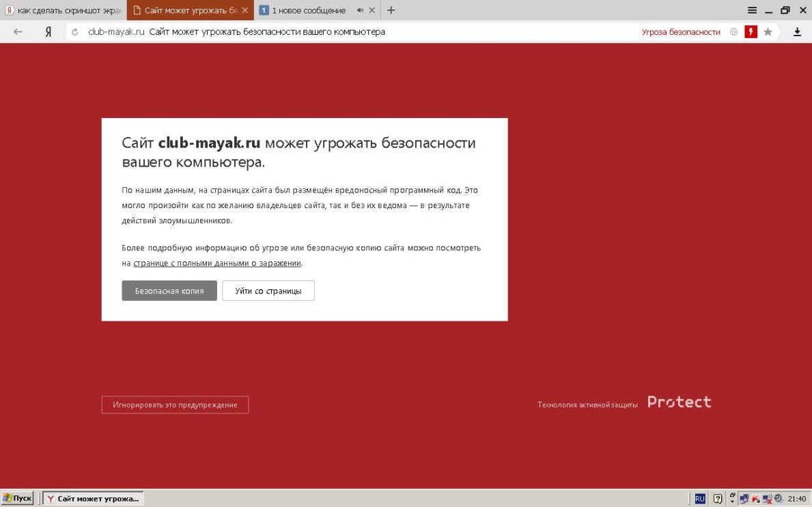Switch to '1 новое сообщение' tab
The width and height of the screenshot is (812, 507).
pos(317,10)
